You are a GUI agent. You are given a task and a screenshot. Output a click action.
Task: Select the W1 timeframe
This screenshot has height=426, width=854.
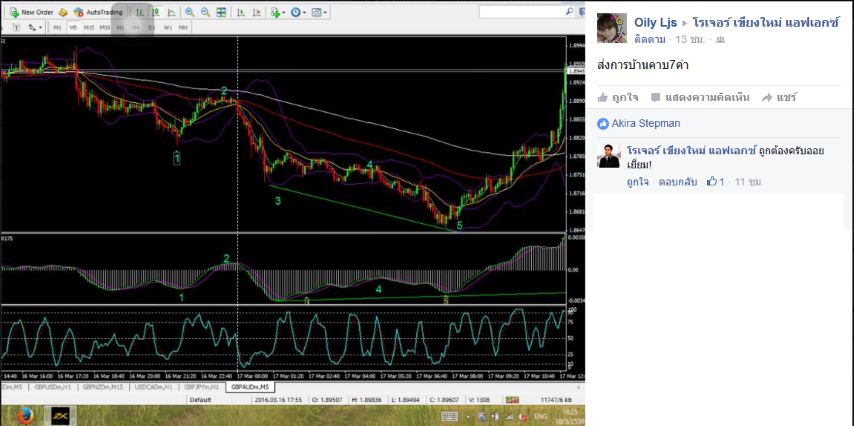168,27
